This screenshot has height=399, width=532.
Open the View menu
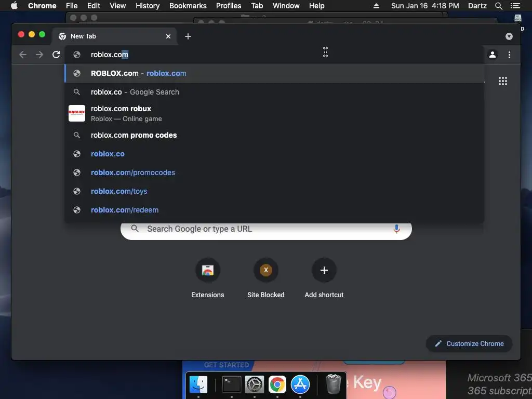coord(118,6)
